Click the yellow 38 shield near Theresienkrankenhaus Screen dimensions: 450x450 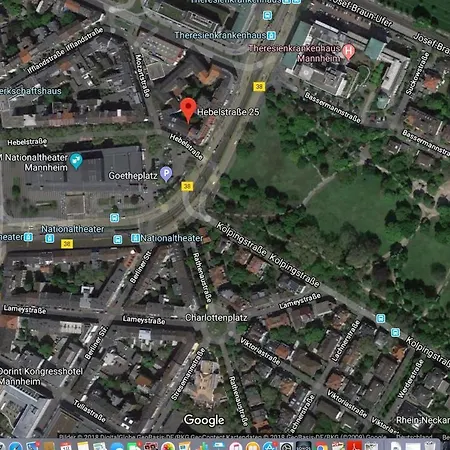(x=259, y=87)
